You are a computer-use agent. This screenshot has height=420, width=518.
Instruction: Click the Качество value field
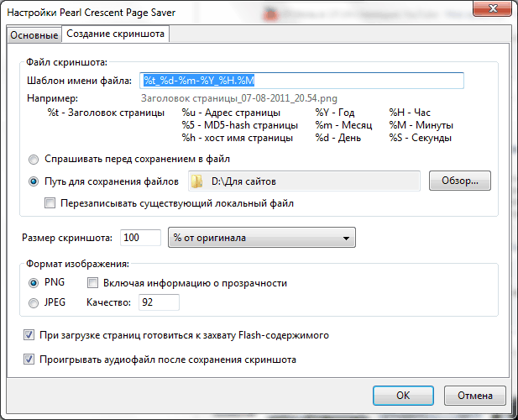click(x=159, y=302)
